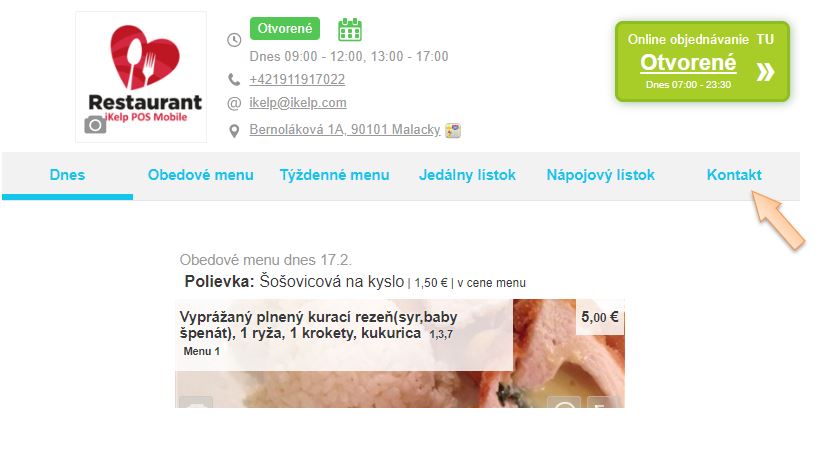Open the Bernoláková 1A Malacky address link
The image size is (838, 449).
345,130
